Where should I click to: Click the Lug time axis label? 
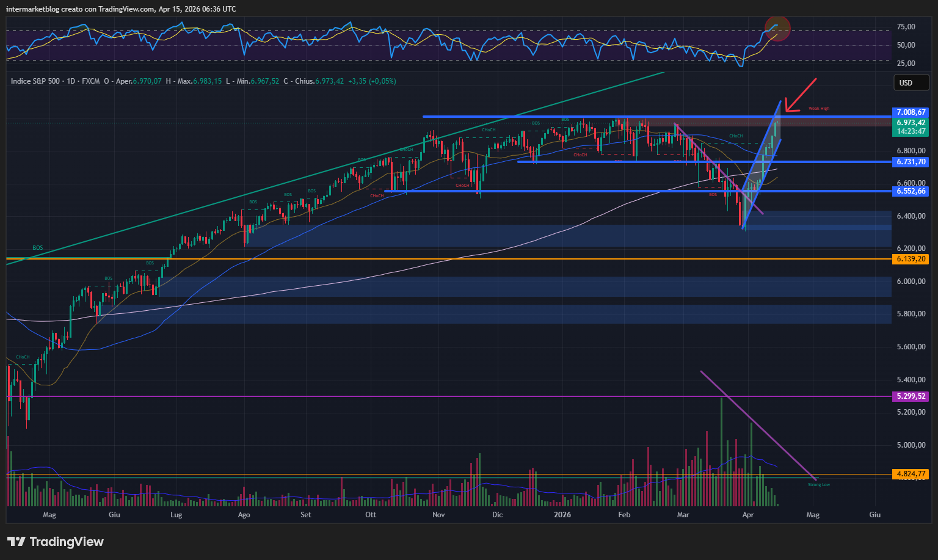pos(176,515)
